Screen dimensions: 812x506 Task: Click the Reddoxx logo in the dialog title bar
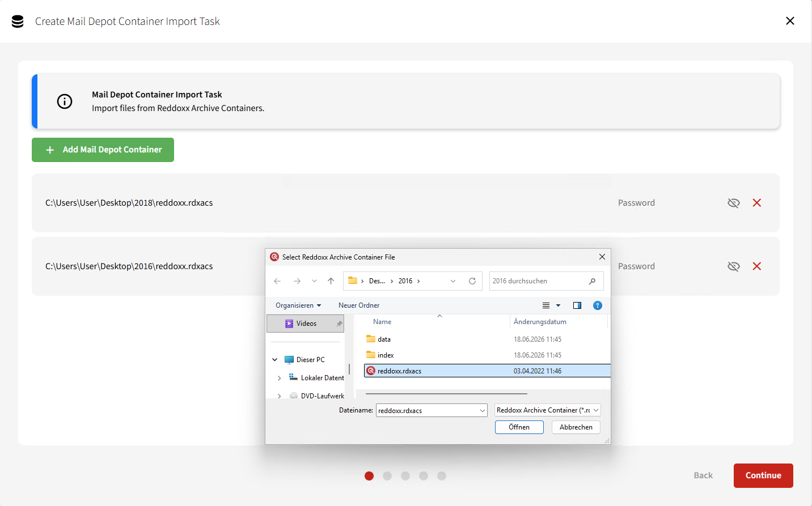274,257
